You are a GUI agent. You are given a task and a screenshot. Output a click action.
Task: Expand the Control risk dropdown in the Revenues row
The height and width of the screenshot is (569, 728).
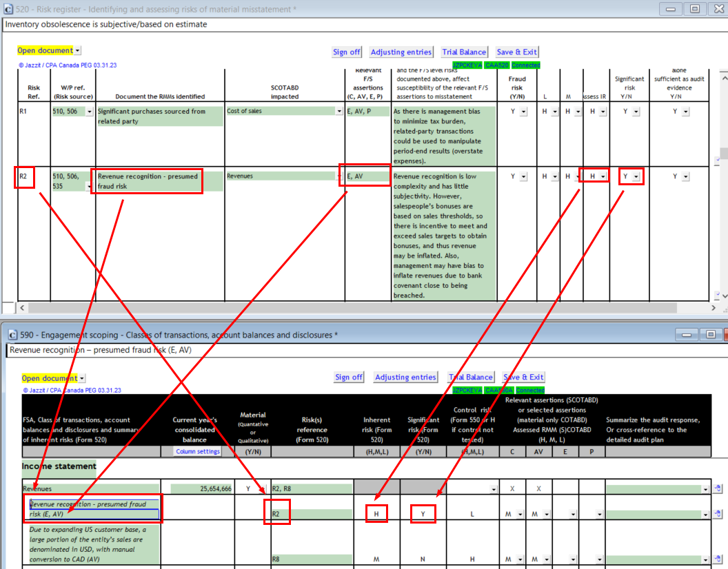492,489
